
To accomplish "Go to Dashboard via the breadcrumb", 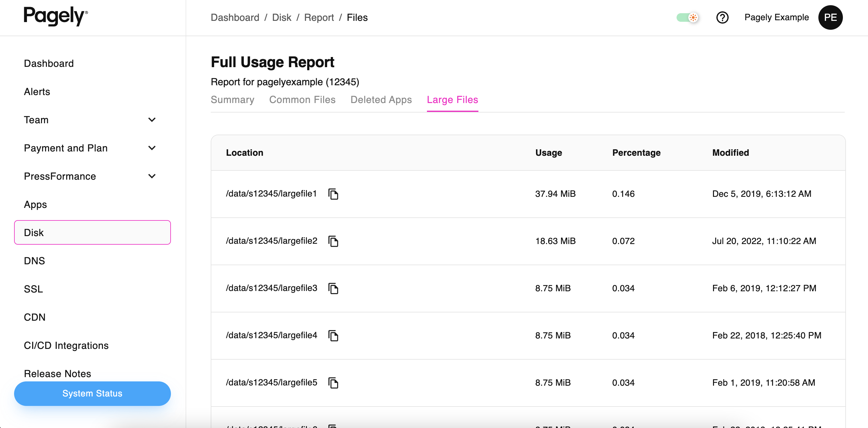I will [235, 17].
